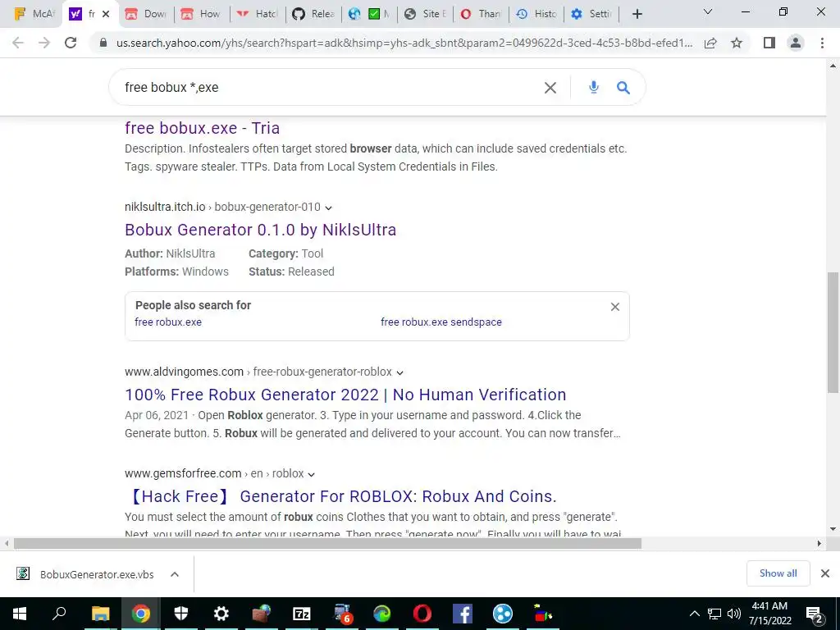Open the BobuxGenerator.exe.vbs download options arrow
The image size is (840, 630).
tap(174, 574)
